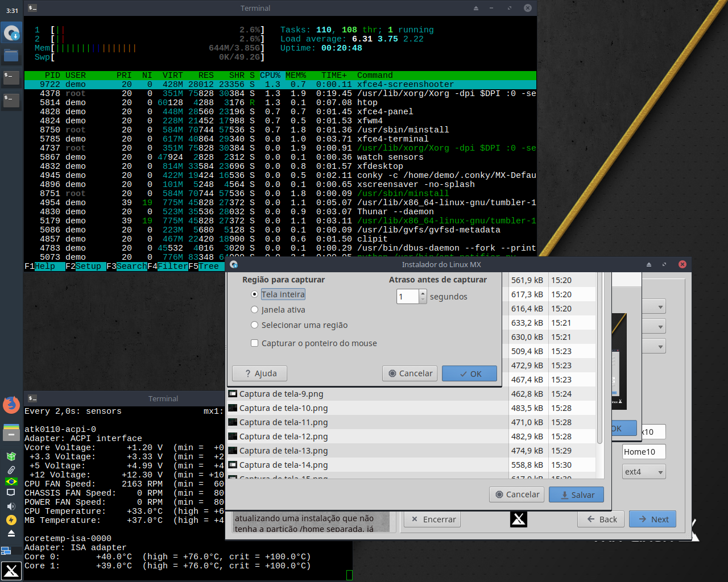Select the clipit process row in htop
This screenshot has height=582, width=728.
pos(280,239)
